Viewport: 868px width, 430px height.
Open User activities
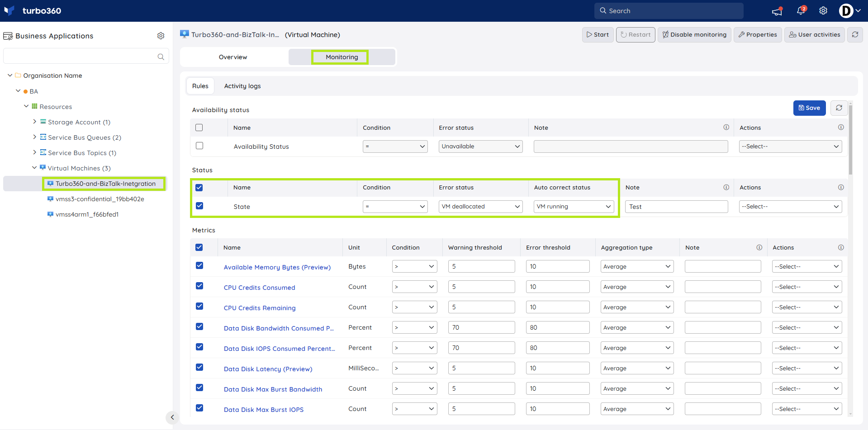(x=815, y=34)
